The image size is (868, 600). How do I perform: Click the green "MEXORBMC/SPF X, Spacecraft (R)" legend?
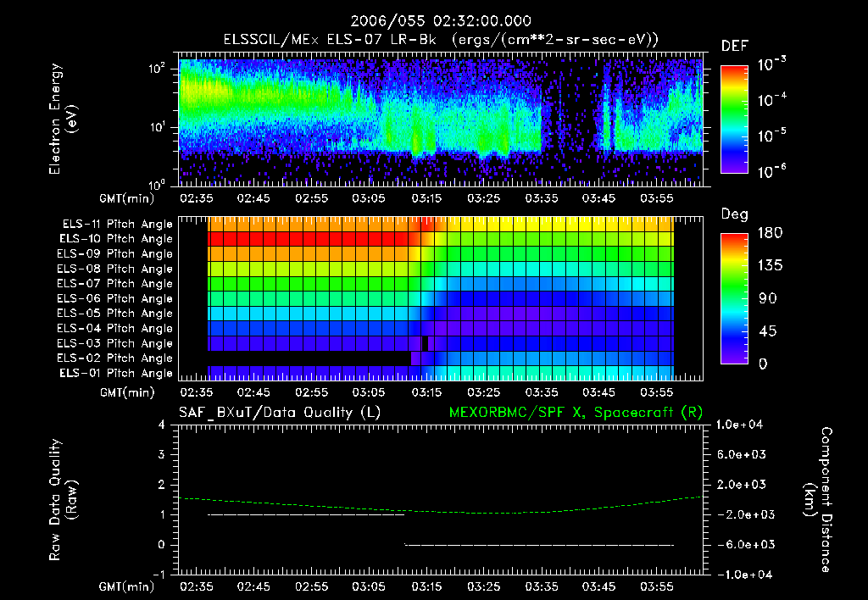pyautogui.click(x=576, y=413)
